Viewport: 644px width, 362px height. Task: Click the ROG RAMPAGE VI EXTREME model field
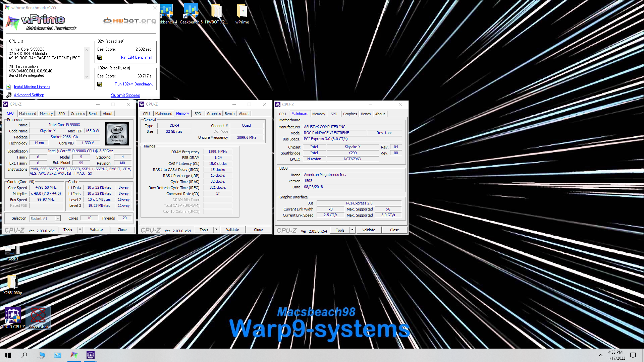coord(334,133)
